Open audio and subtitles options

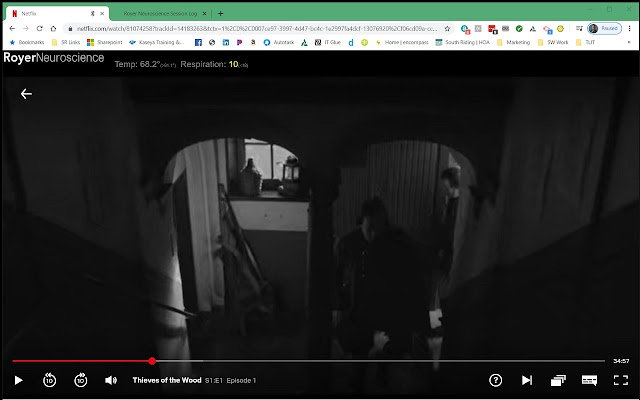tap(589, 380)
